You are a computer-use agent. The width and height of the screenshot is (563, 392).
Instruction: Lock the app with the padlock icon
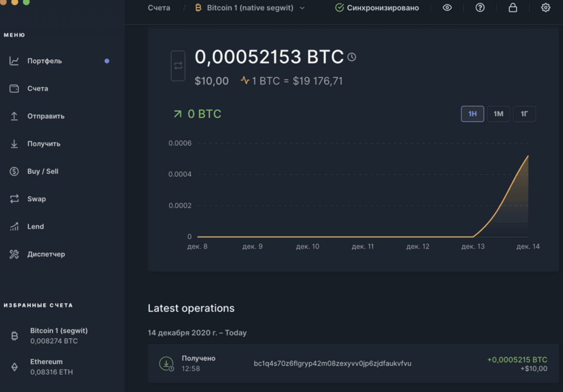pos(513,8)
